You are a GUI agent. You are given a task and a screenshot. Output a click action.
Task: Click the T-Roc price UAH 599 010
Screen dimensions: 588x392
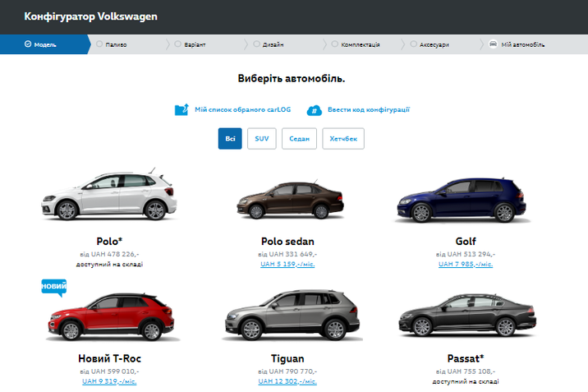109,371
